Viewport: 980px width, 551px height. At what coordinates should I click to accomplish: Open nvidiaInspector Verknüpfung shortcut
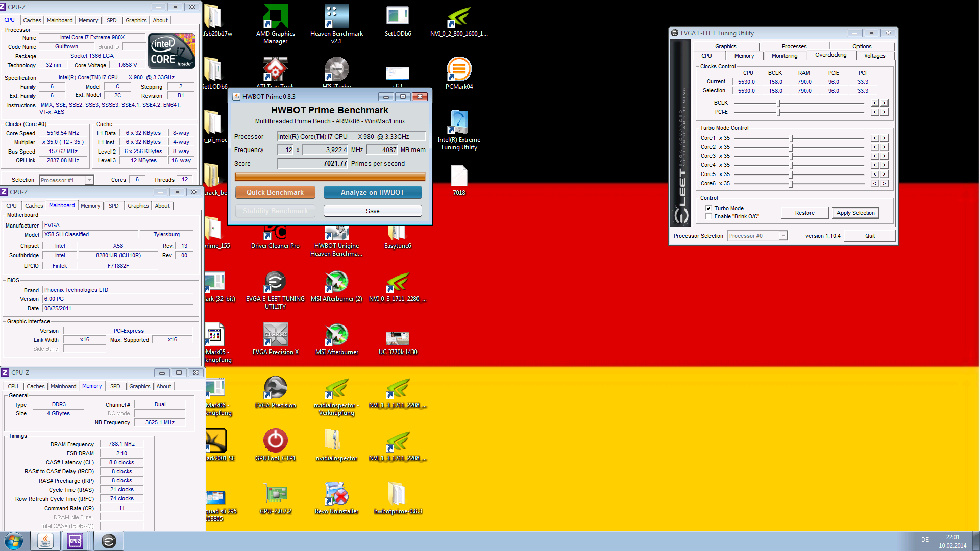tap(336, 396)
